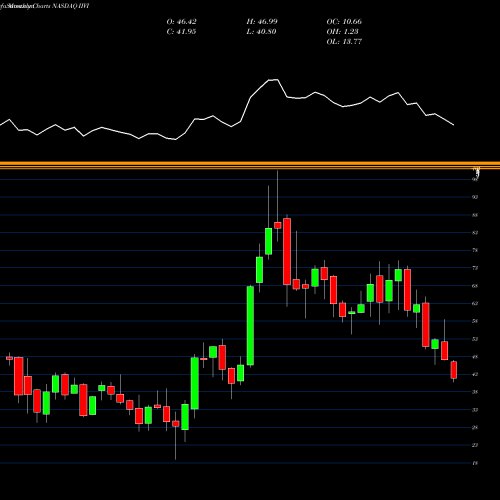Click the tallest green candlestick body
Screen dimensions: 500x500
pyautogui.click(x=250, y=326)
